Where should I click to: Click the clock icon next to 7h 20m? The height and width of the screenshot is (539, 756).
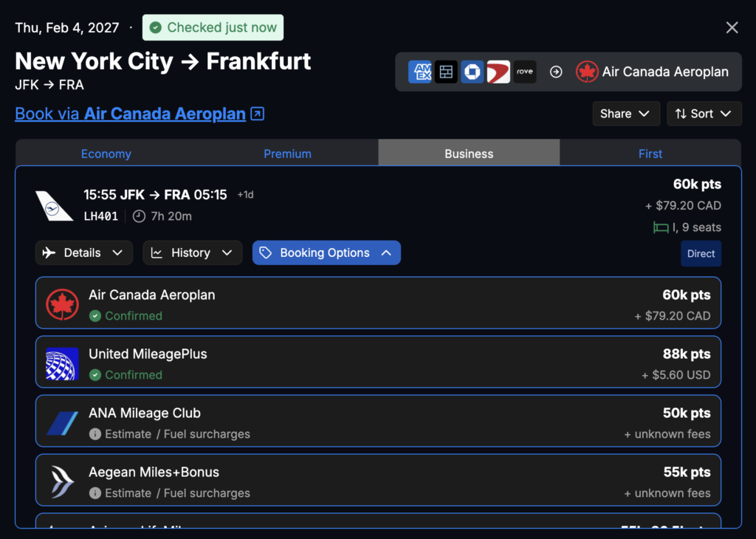click(139, 216)
